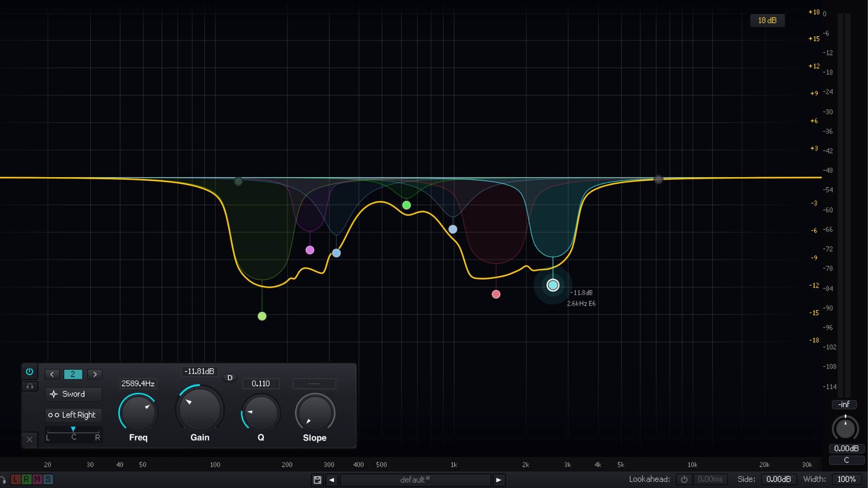
Task: Click the 2589.4Hz frequency field
Action: coord(138,384)
